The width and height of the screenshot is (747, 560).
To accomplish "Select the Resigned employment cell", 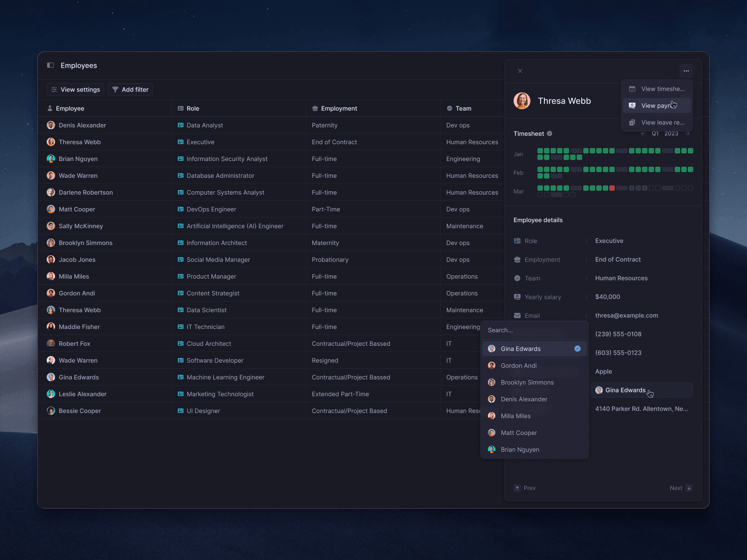I will coord(373,360).
